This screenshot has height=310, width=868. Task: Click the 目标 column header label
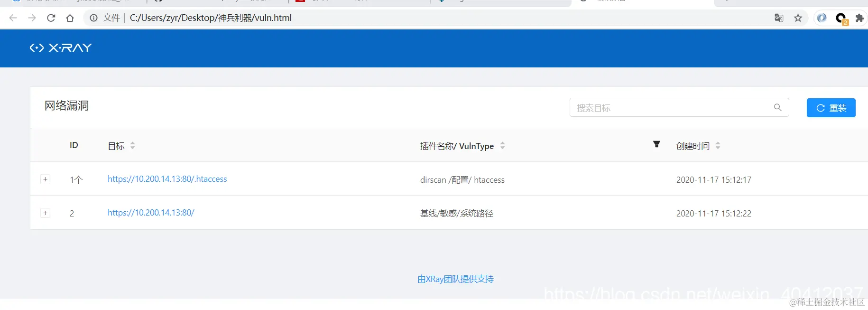click(116, 146)
